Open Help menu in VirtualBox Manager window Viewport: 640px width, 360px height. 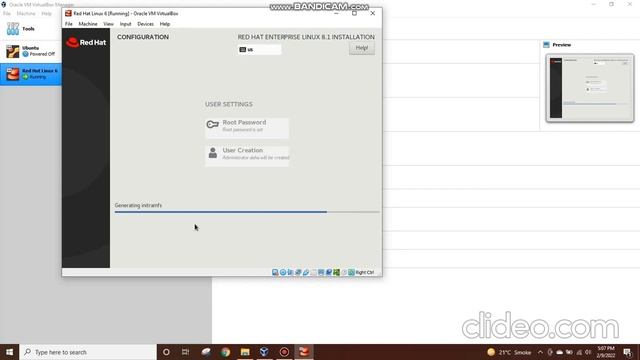click(47, 13)
